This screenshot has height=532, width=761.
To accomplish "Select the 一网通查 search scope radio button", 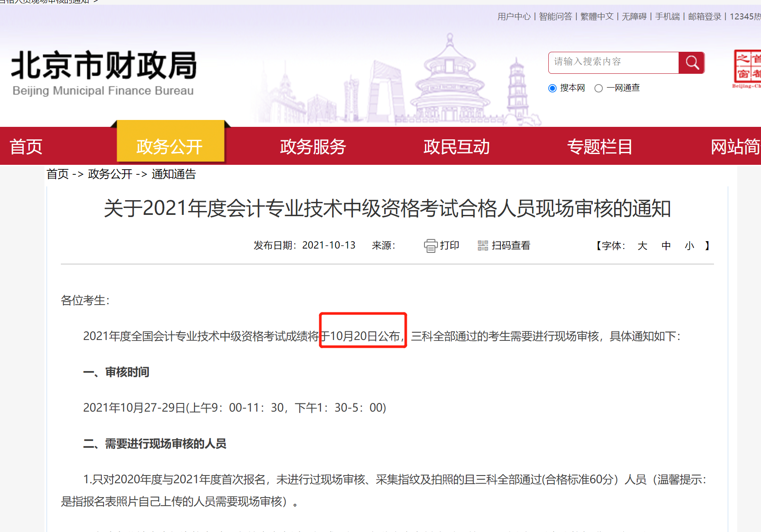I will coord(599,88).
